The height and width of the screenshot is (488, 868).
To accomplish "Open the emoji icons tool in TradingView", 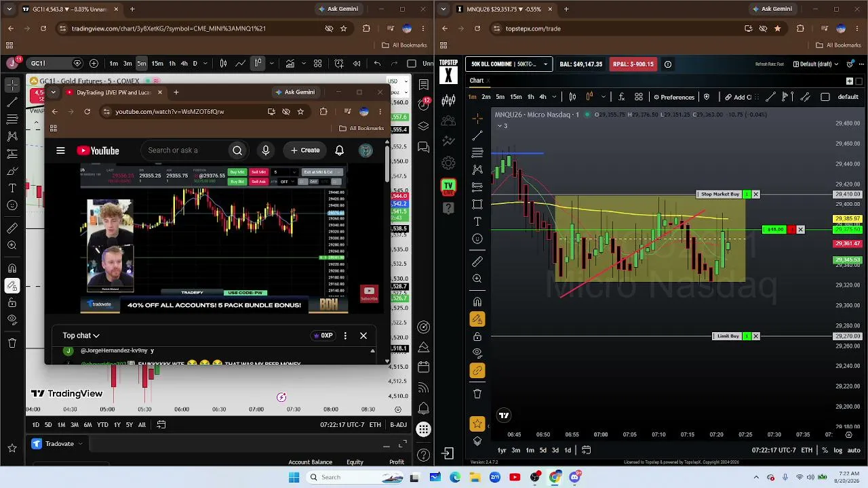I will pos(12,205).
